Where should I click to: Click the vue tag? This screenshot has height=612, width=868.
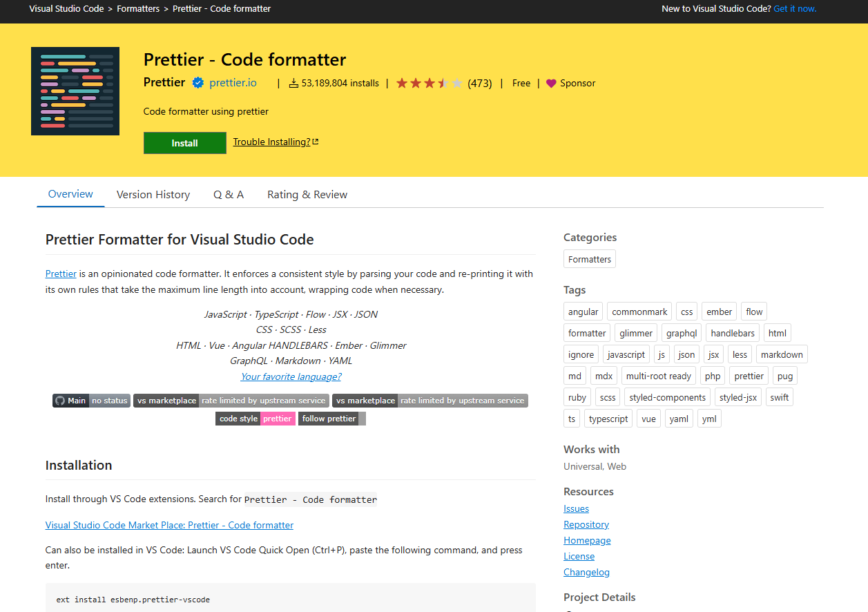click(649, 419)
